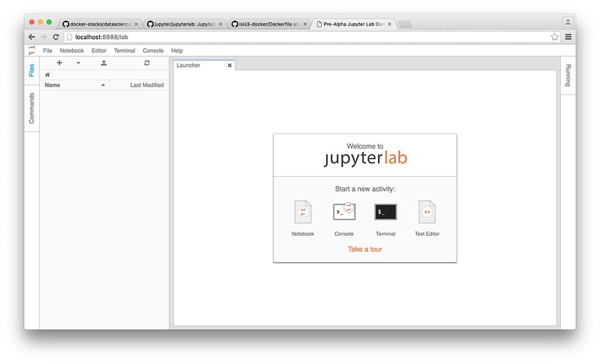Open the Notebook menu
Screen dimensions: 600x364
(x=71, y=50)
